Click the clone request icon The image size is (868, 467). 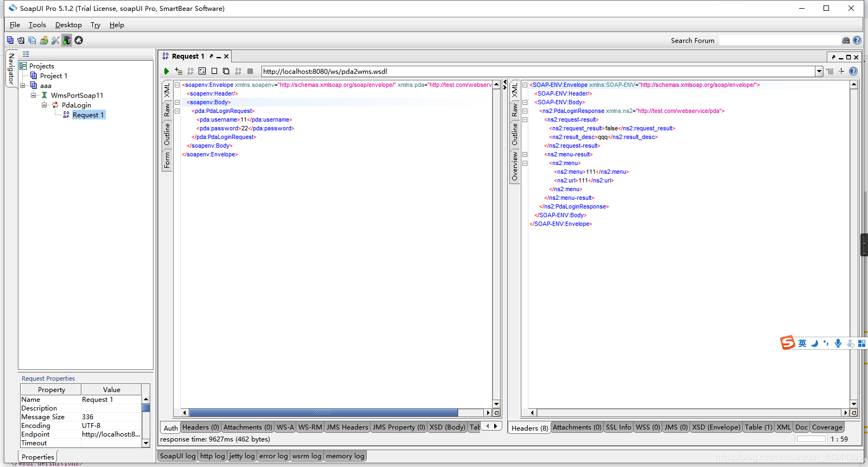[226, 71]
